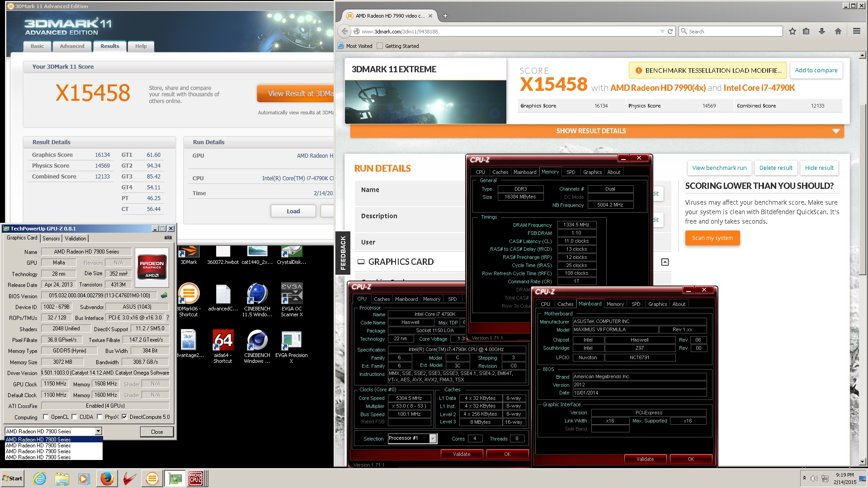Click Scan my system button
Screen dimensions: 868x488
tap(712, 238)
